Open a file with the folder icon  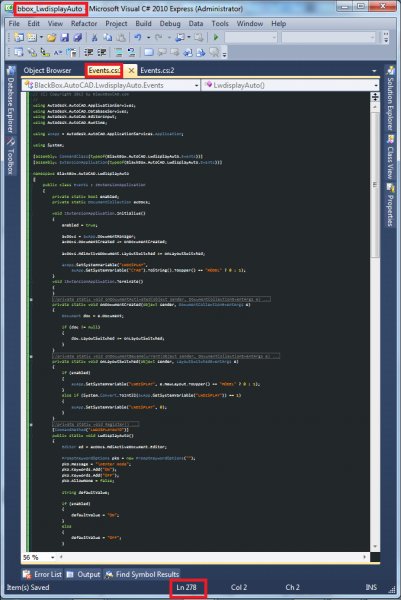point(51,37)
